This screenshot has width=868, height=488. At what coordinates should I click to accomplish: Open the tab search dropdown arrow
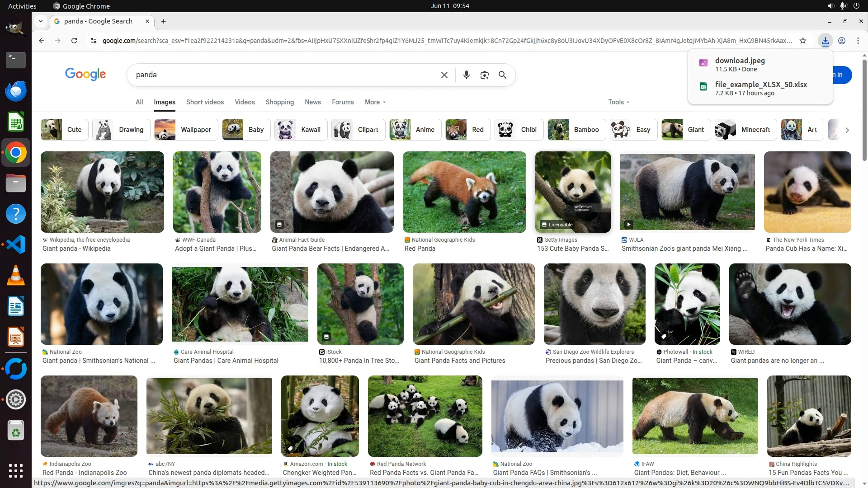point(41,21)
